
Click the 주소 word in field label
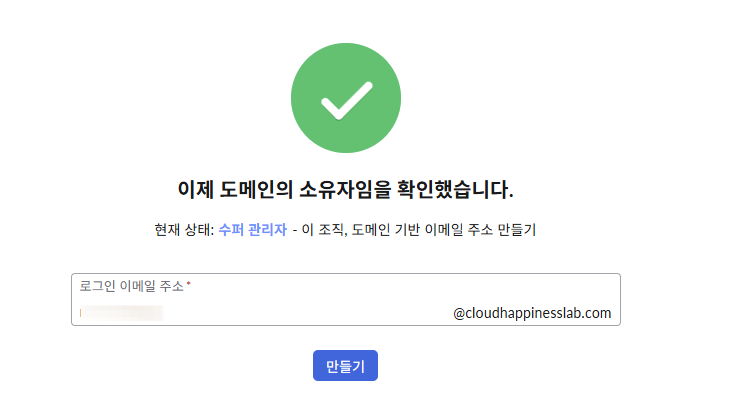[x=172, y=286]
